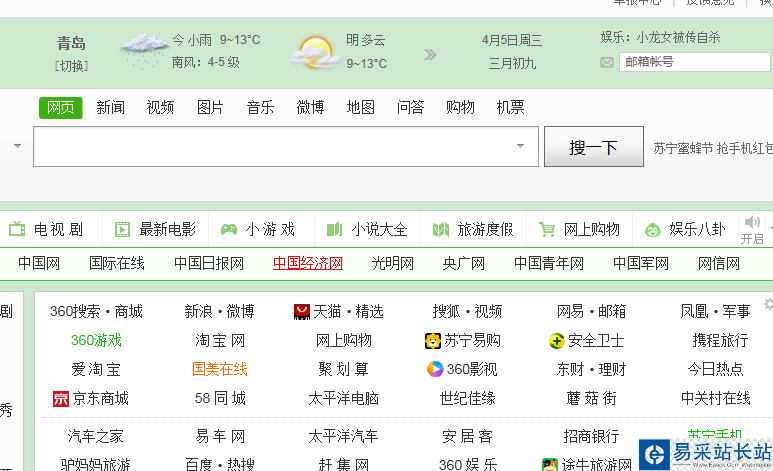This screenshot has height=471, width=773.
Task: Switch to 视频 search tab
Action: (x=160, y=108)
